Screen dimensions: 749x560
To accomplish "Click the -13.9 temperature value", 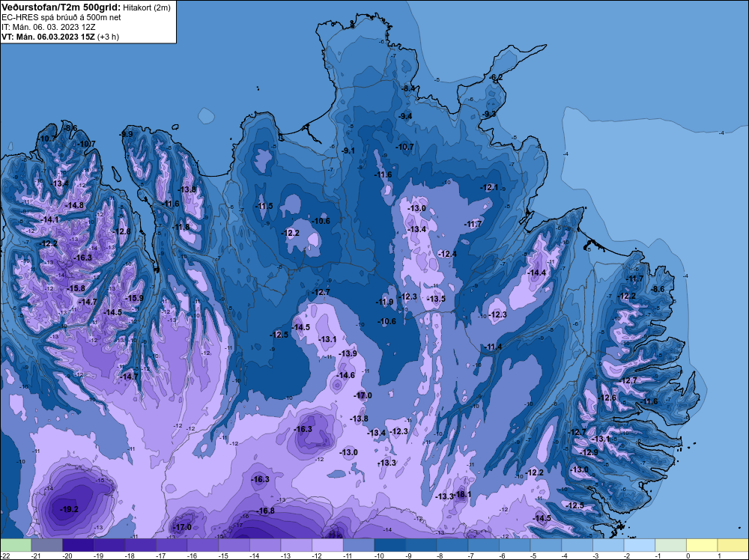I will 348,353.
